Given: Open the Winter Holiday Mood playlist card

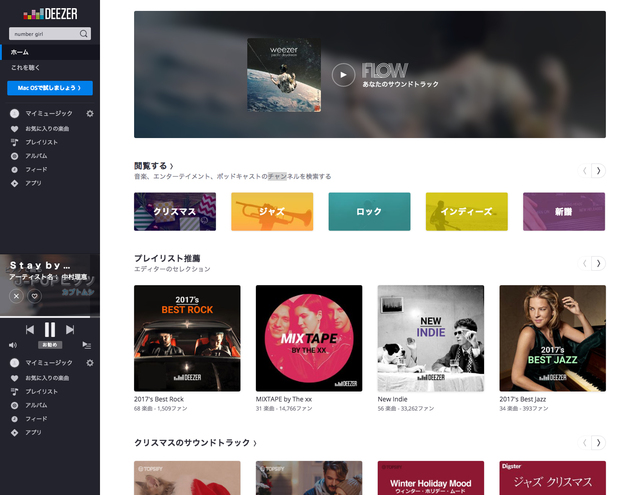Looking at the screenshot, I should (x=431, y=478).
